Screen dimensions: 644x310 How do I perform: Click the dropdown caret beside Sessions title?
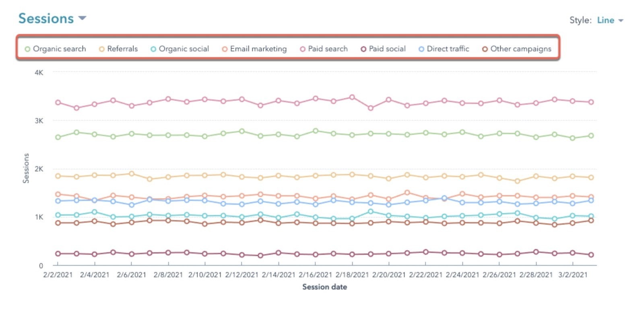[x=82, y=18]
